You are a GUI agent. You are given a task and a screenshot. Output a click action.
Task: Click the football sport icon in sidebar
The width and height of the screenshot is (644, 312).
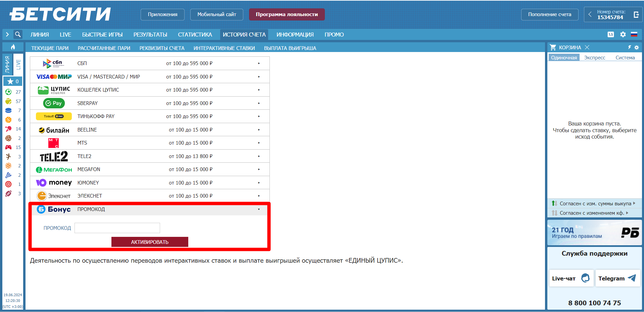[x=8, y=92]
